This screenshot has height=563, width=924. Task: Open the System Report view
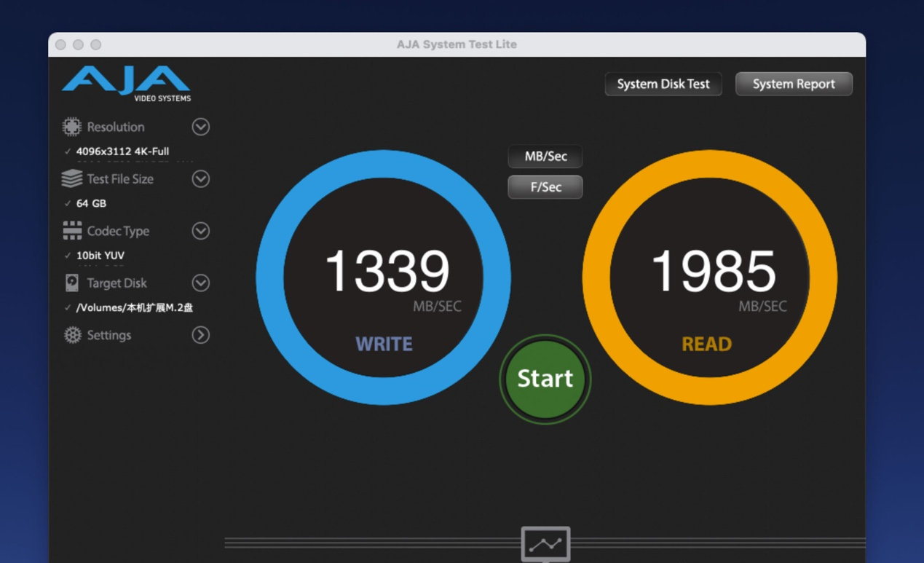coord(794,84)
